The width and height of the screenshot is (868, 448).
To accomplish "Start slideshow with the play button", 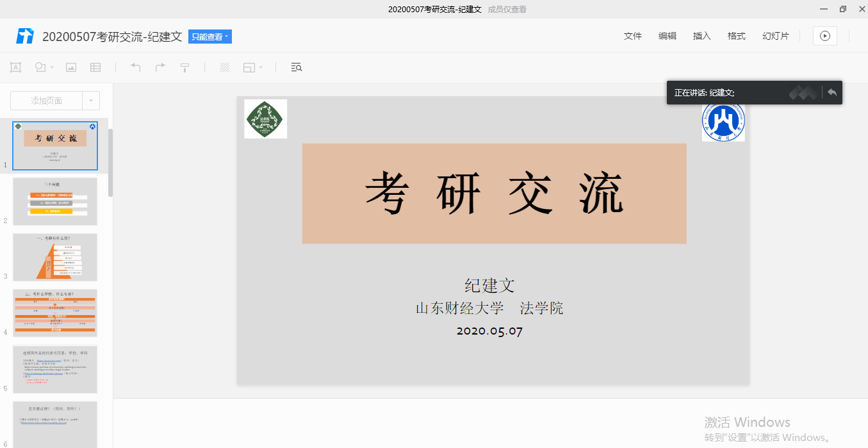I will coord(824,36).
